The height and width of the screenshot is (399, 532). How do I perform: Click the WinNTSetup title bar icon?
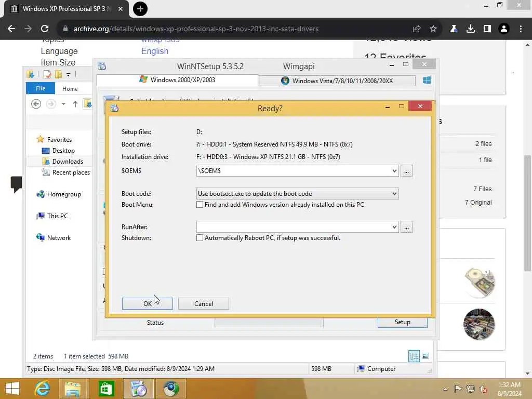pyautogui.click(x=102, y=66)
